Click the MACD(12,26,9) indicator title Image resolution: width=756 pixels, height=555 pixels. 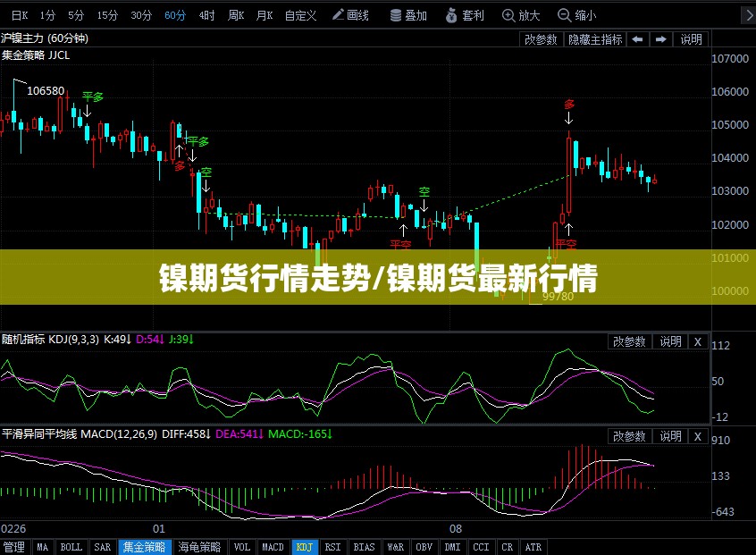tap(79, 434)
